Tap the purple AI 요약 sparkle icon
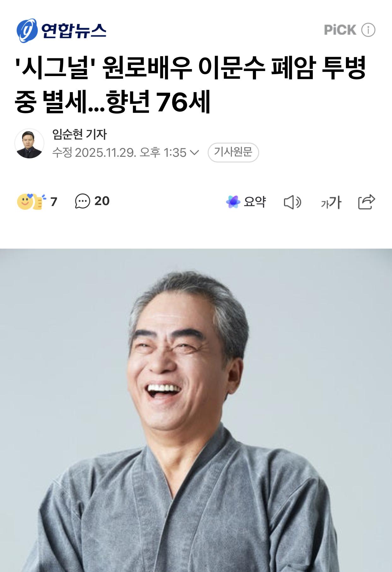The image size is (392, 572). click(233, 202)
